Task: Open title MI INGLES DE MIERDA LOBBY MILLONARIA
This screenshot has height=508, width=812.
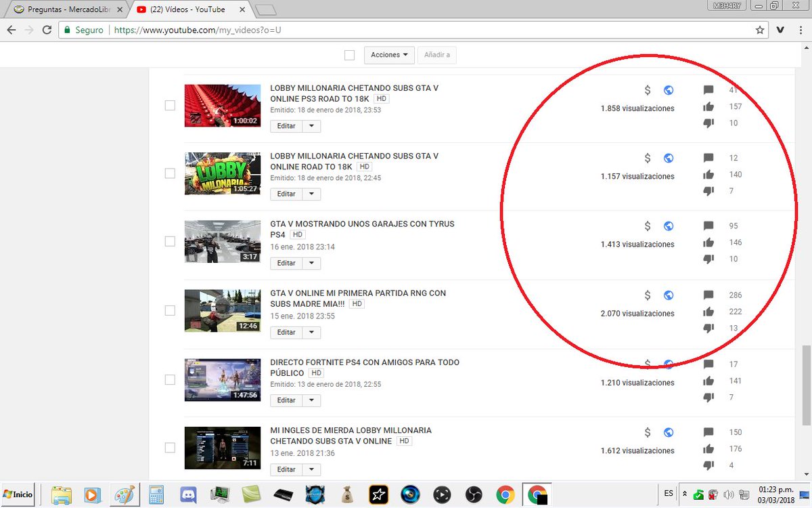Action: click(x=351, y=436)
